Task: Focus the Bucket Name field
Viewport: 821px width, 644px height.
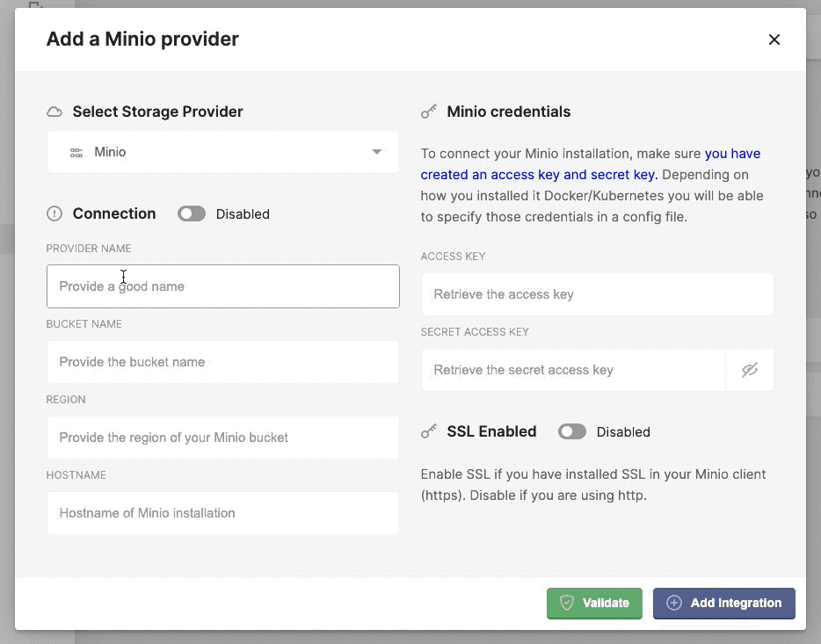Action: pos(222,362)
